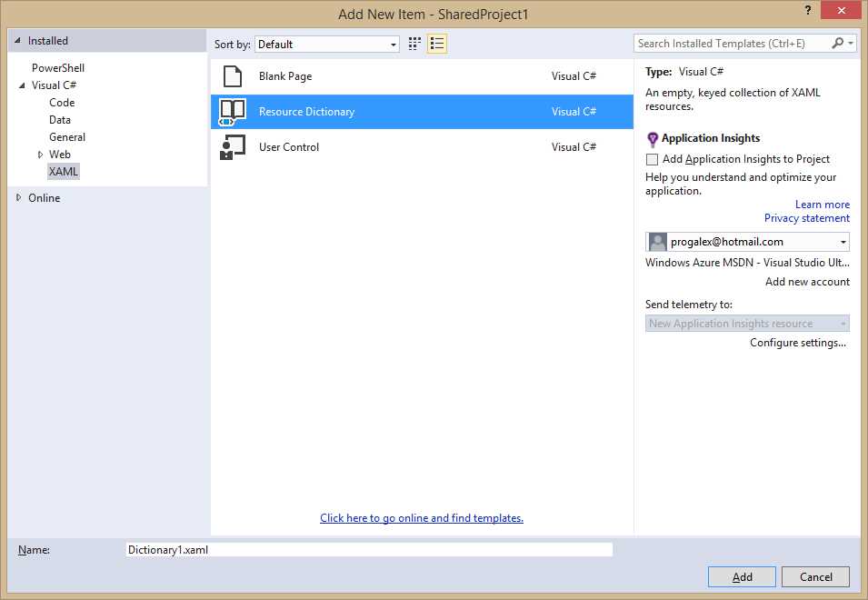Open the account selection dropdown

(x=843, y=241)
